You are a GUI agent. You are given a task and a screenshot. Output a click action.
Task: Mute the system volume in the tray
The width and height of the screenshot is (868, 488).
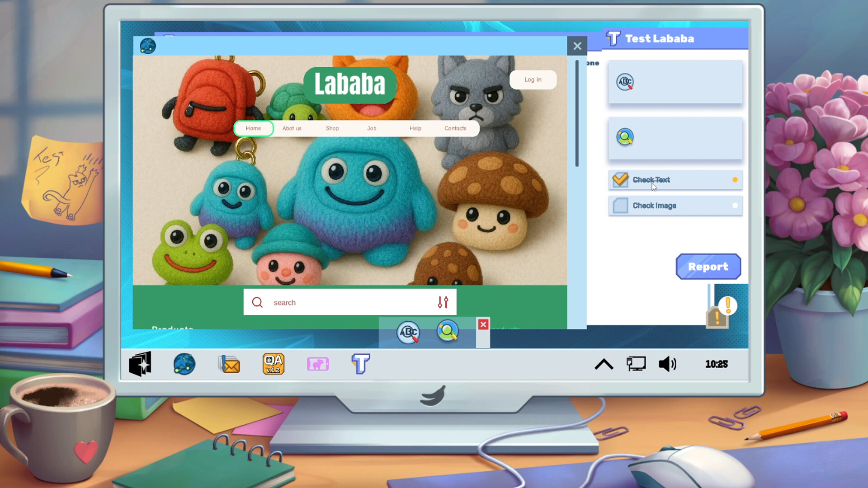pyautogui.click(x=668, y=364)
